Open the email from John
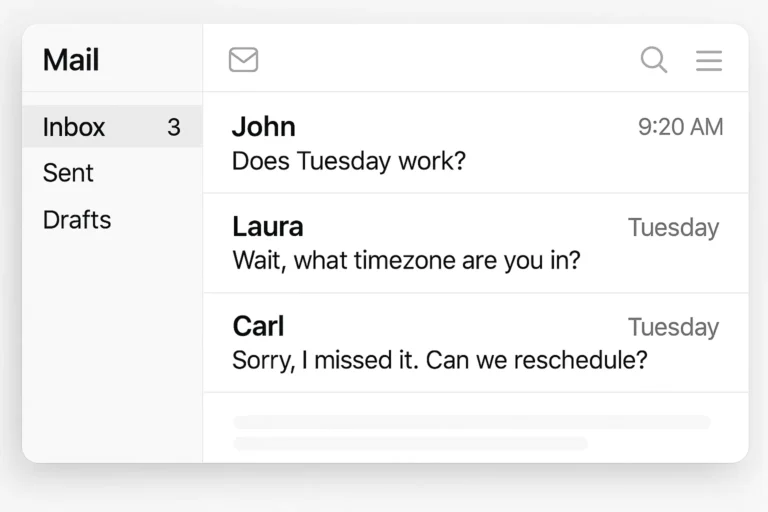This screenshot has height=512, width=768. point(476,143)
